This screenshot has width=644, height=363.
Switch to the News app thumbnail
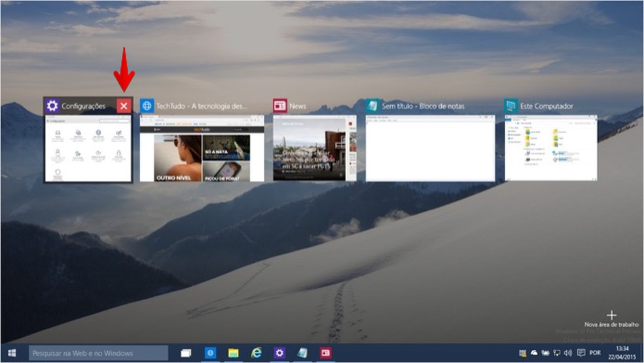click(x=315, y=148)
